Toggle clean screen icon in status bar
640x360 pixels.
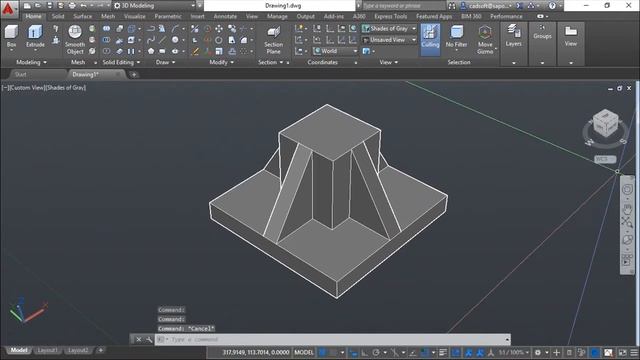(x=622, y=352)
